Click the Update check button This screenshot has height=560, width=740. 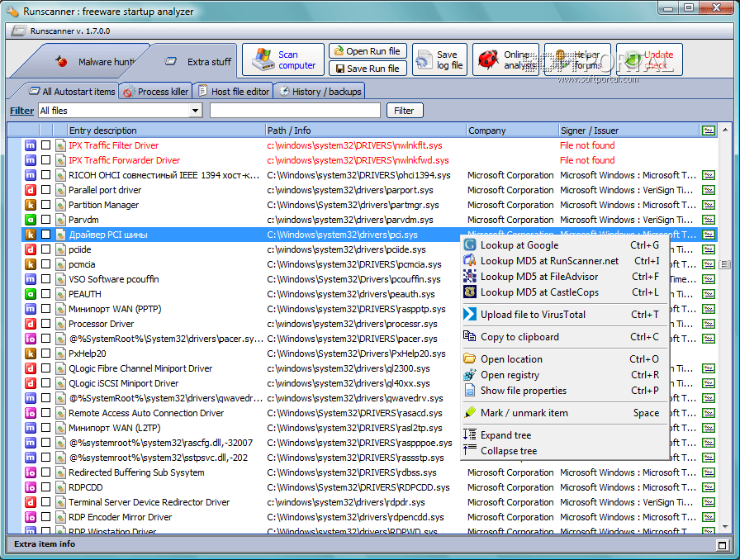[x=649, y=59]
